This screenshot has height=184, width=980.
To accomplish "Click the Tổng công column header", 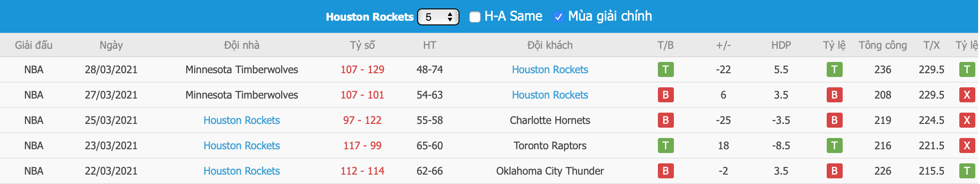I will pos(883,45).
